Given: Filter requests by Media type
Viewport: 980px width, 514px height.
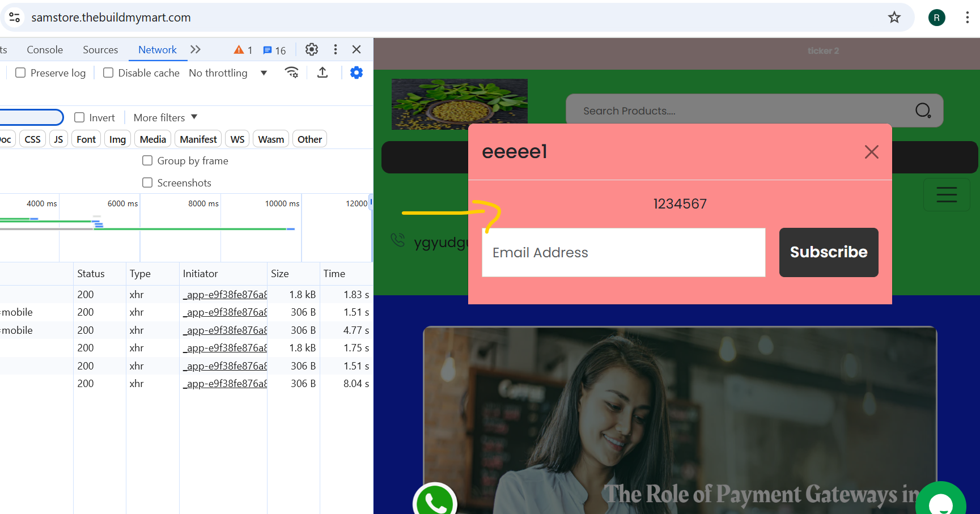Looking at the screenshot, I should coord(153,139).
